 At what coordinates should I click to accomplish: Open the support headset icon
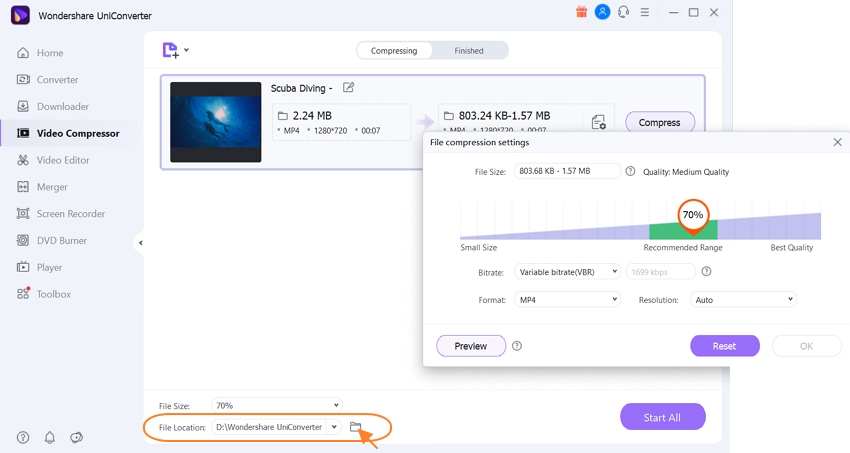[x=623, y=12]
